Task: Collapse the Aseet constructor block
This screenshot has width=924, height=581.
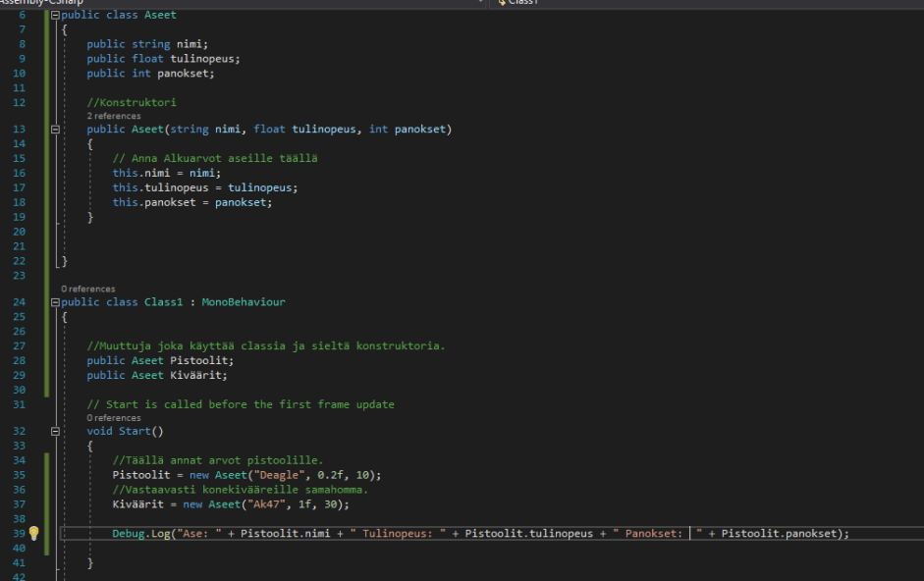Action: [55, 129]
